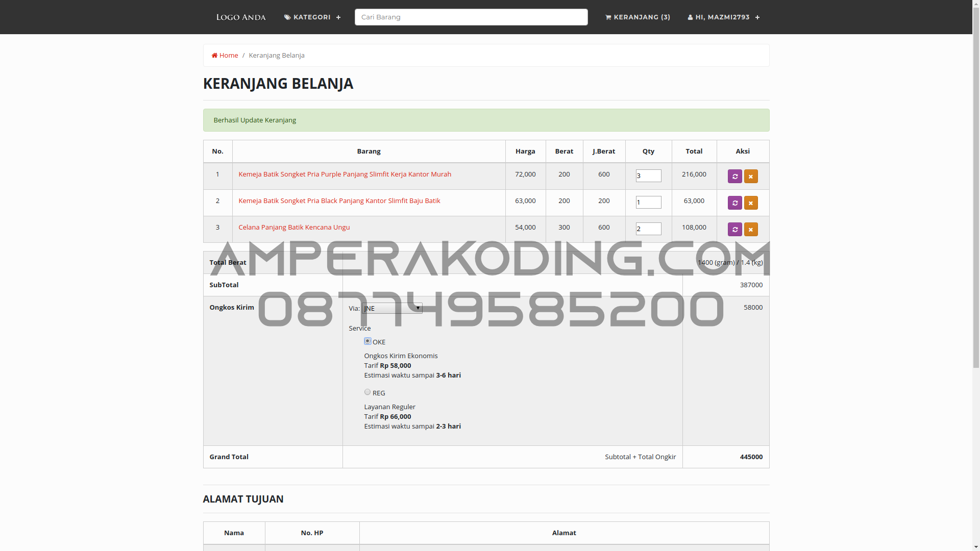The image size is (980, 551).
Task: Remove Kemeja Purple item from cart
Action: [751, 176]
